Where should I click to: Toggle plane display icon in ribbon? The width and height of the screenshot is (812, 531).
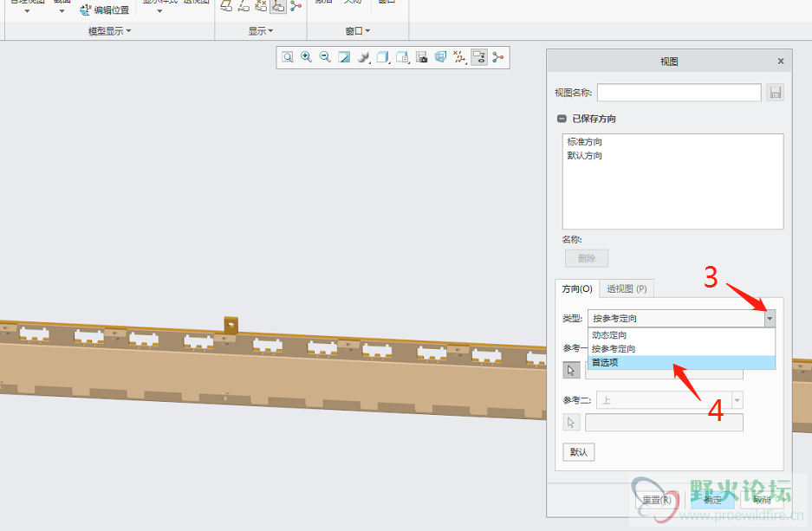point(226,6)
